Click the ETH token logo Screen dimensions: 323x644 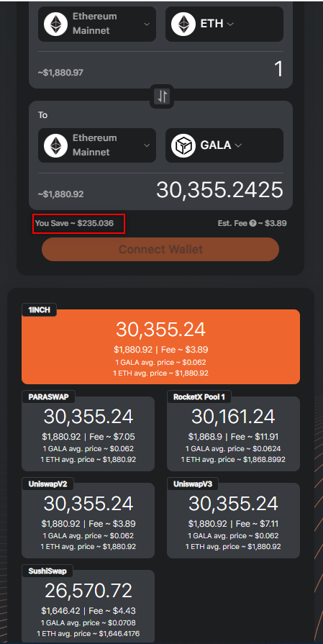pyautogui.click(x=183, y=24)
